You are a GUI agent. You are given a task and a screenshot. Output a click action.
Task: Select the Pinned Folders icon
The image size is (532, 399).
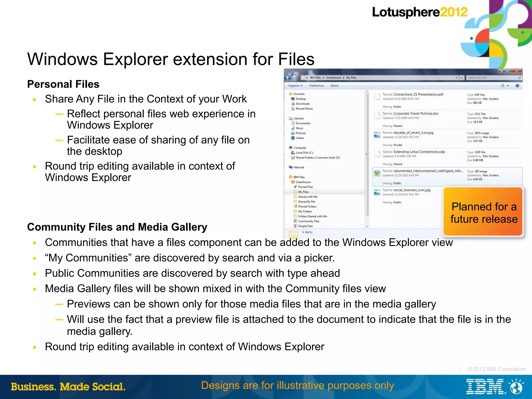pyautogui.click(x=295, y=206)
